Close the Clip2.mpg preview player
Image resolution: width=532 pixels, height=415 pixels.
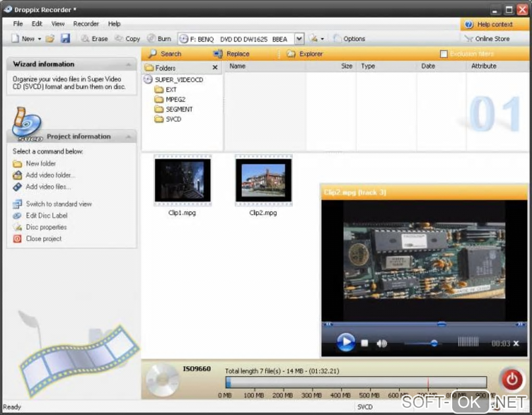(x=516, y=343)
